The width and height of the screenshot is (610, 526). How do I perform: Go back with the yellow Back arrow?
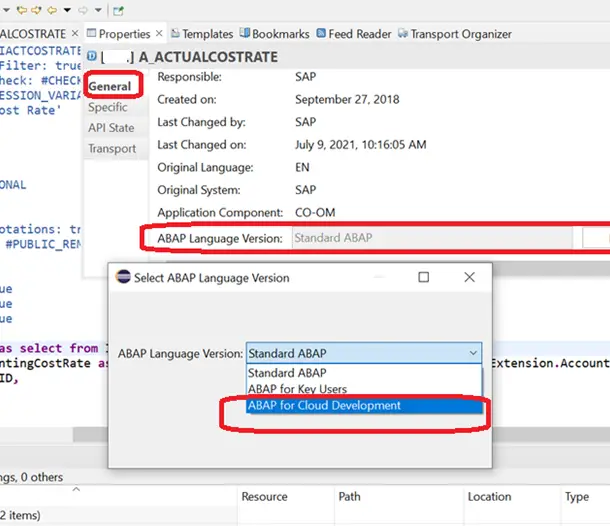52,10
